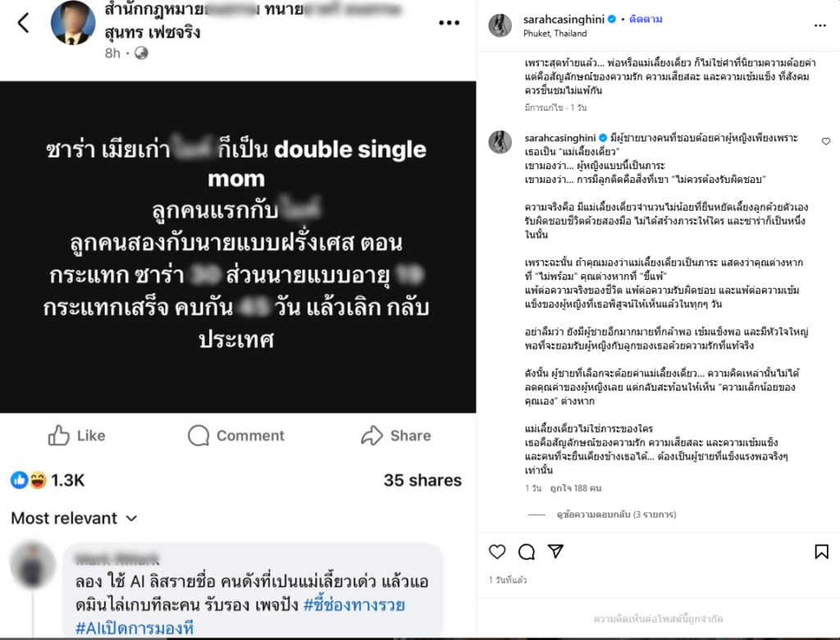Click the Comment speech bubble button
The image size is (840, 640).
click(x=235, y=435)
